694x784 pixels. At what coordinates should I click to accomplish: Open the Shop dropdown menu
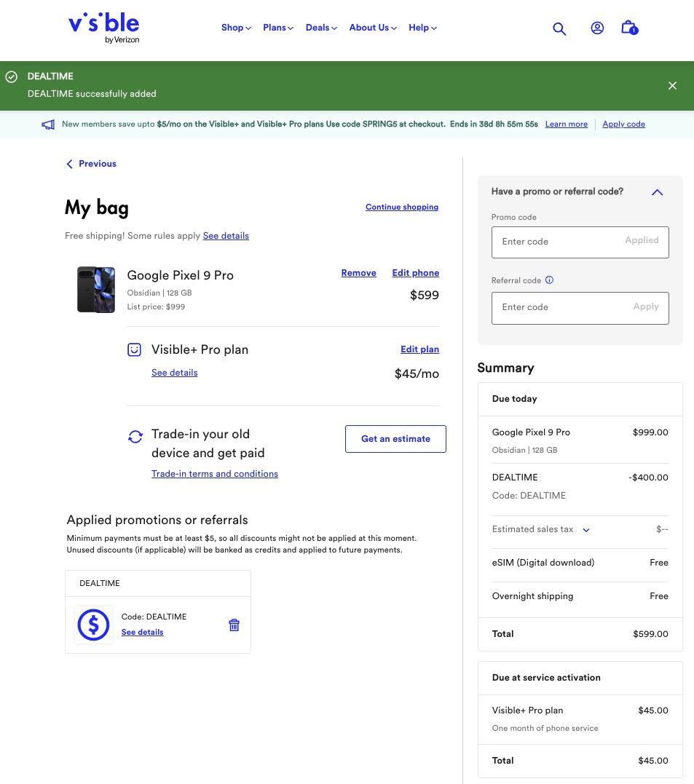(236, 28)
